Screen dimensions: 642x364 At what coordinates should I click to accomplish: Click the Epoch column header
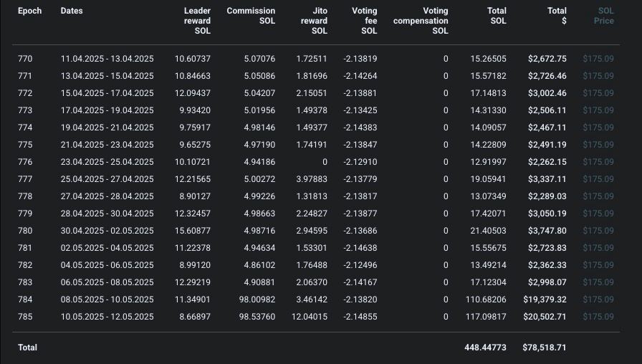pos(29,11)
